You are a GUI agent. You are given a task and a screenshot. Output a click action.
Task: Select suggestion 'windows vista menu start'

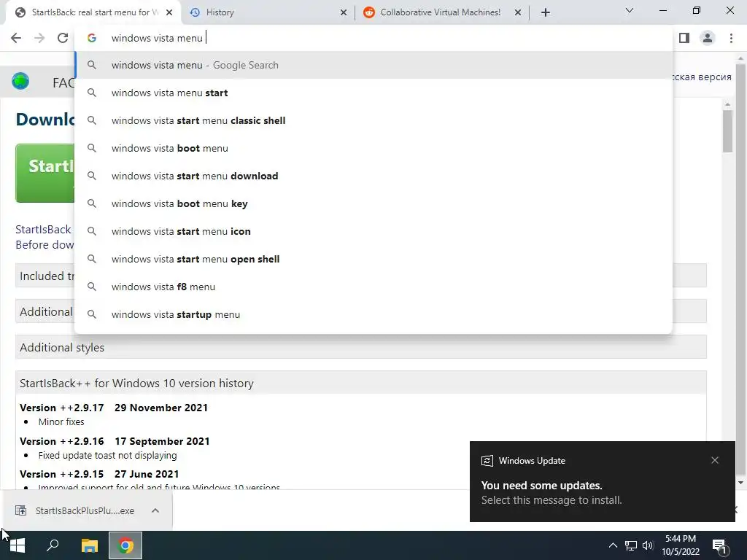pyautogui.click(x=373, y=93)
